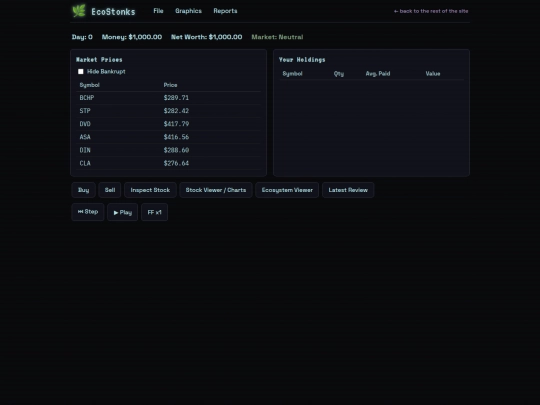The height and width of the screenshot is (405, 540).
Task: Click the $417.79 price value
Action: click(x=176, y=124)
